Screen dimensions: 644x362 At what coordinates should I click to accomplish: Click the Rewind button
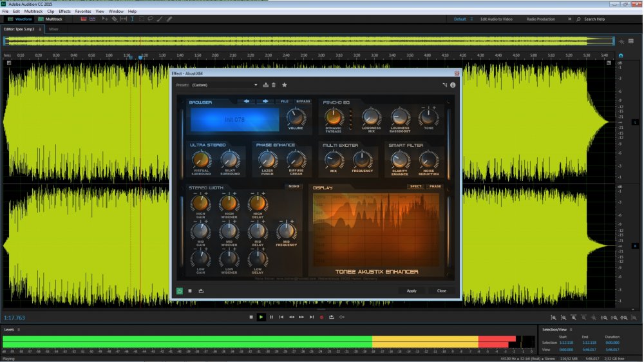[291, 317]
